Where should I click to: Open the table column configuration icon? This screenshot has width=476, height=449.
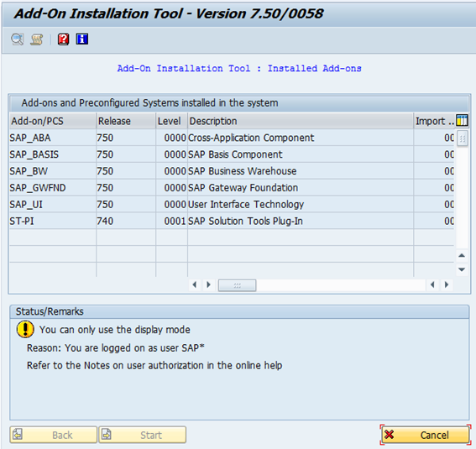462,121
